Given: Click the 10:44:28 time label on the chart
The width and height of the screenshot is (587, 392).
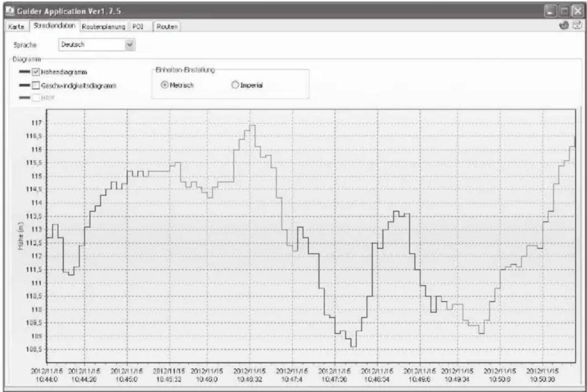Looking at the screenshot, I should click(84, 379).
